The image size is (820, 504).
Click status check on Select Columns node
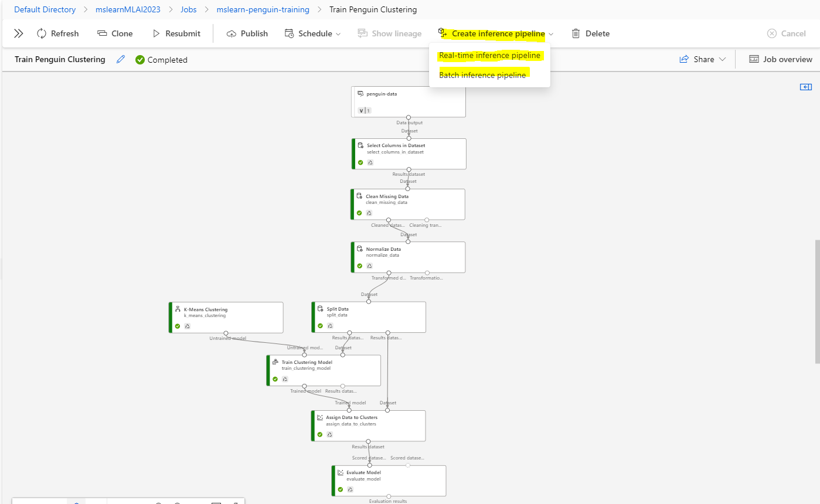point(360,162)
